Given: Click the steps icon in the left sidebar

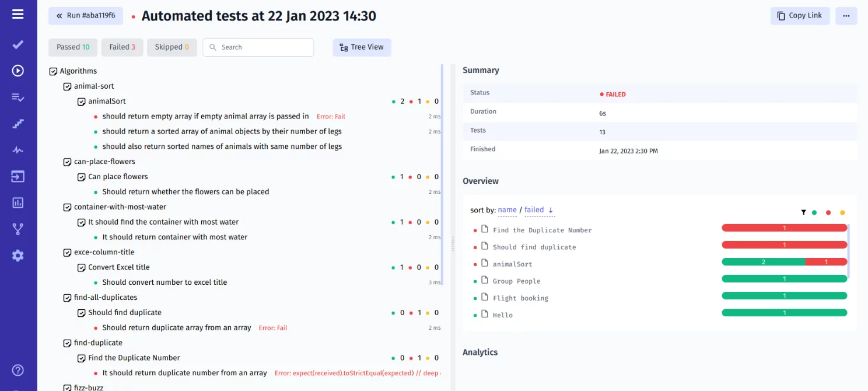Looking at the screenshot, I should [x=17, y=123].
